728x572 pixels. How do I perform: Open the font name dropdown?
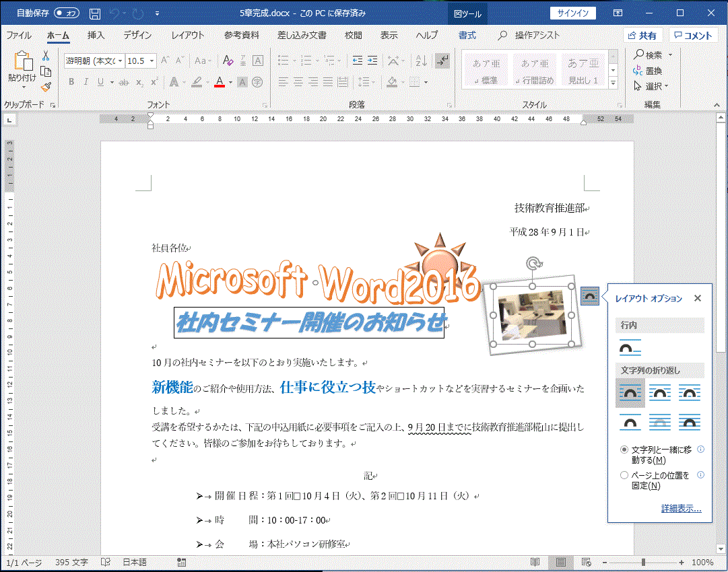point(121,61)
